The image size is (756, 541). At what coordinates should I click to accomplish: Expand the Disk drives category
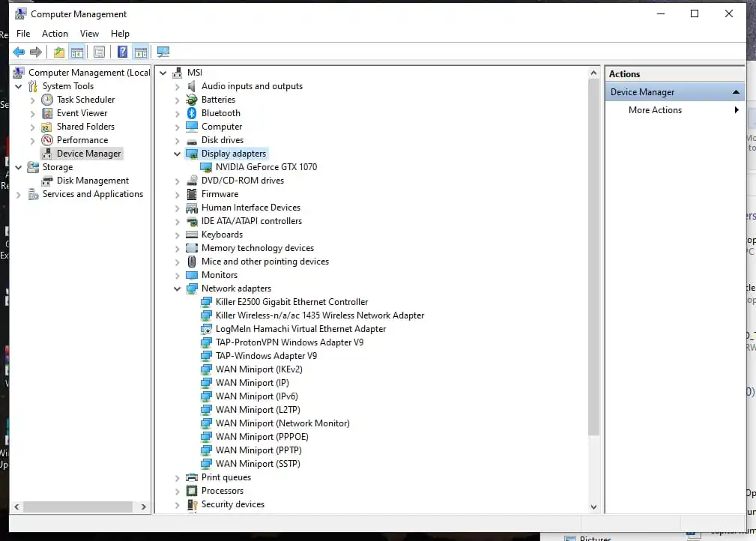(177, 141)
